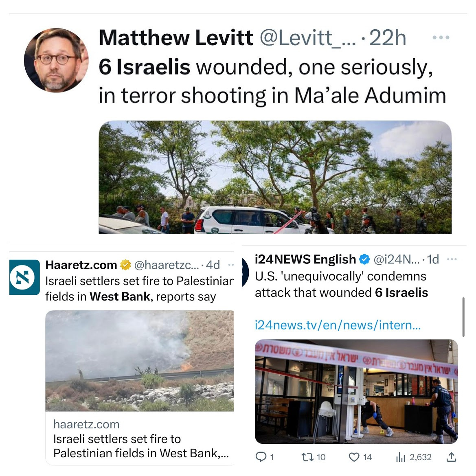The width and height of the screenshot is (476, 476).
Task: Click the Haaretz.com logo avatar
Action: click(24, 277)
